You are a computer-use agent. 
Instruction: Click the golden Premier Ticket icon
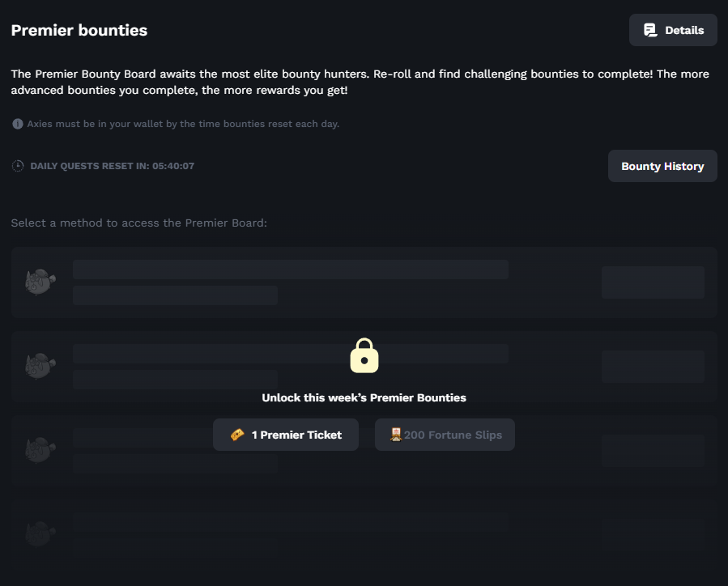(x=237, y=435)
